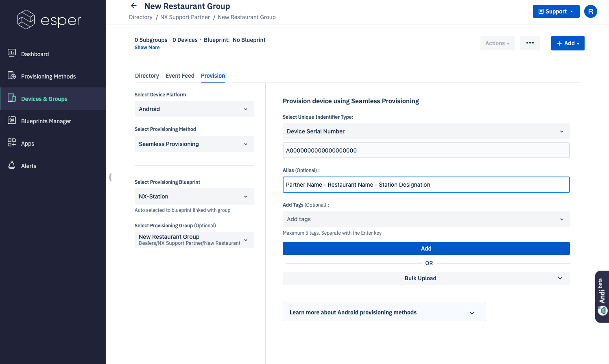
Task: Open the Andi beta assistant panel
Action: point(602,297)
